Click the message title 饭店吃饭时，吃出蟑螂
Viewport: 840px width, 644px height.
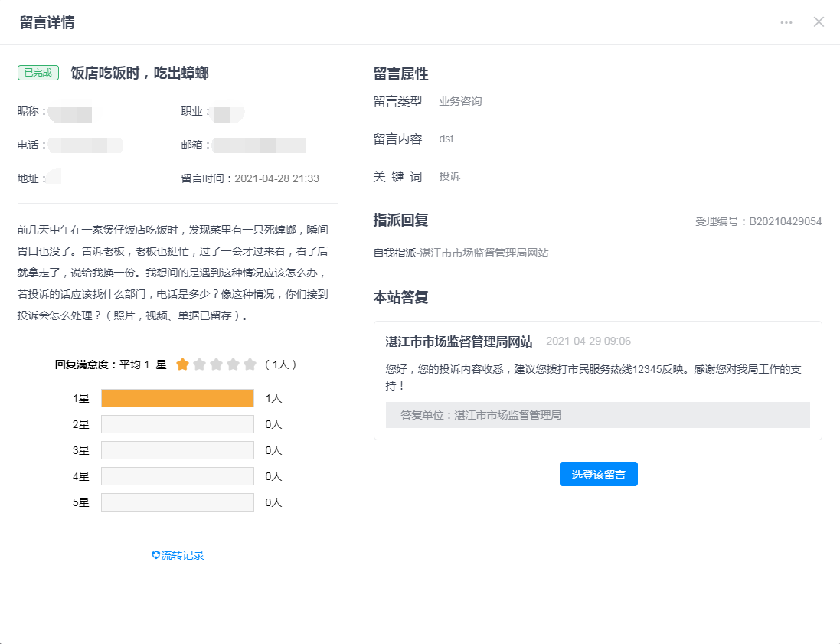click(139, 73)
